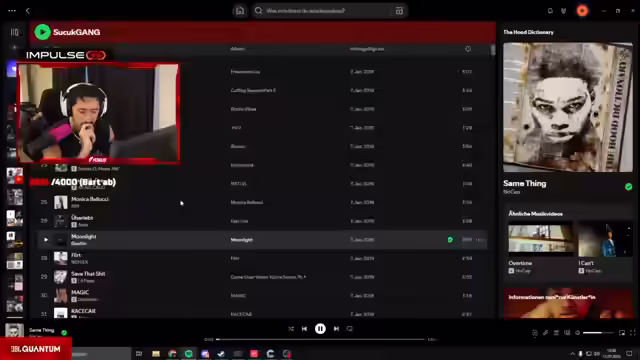Expand Your Library sidebar

[x=14, y=32]
